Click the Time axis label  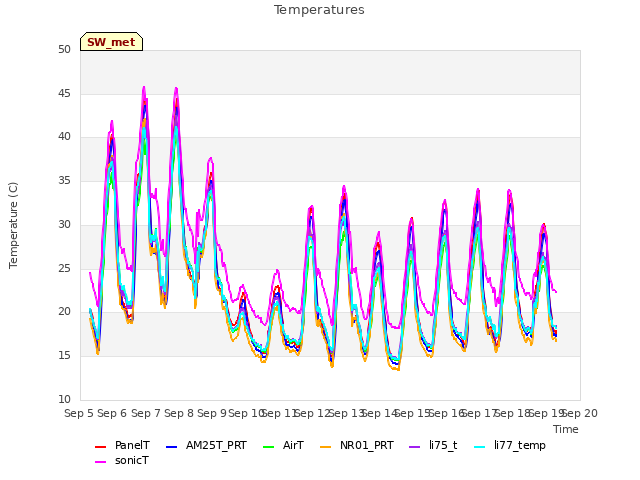coord(566,429)
